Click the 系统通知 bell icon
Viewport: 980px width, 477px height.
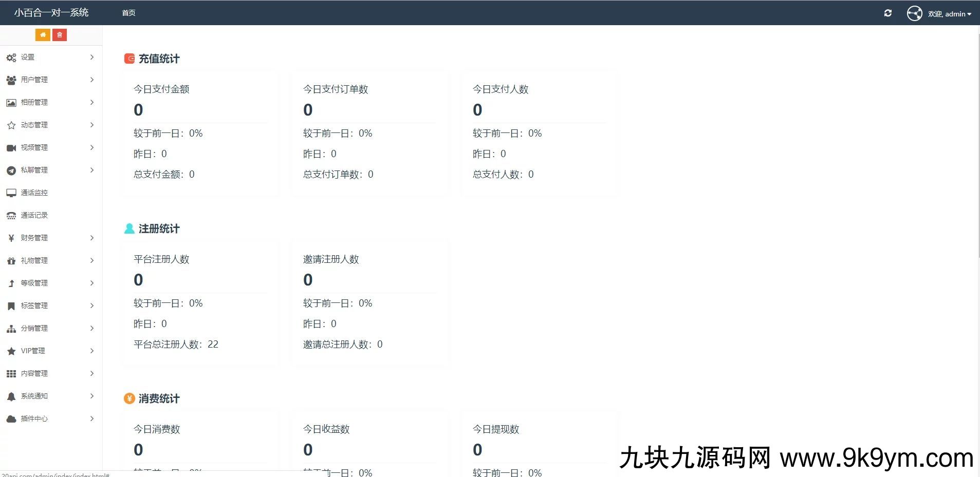click(11, 396)
